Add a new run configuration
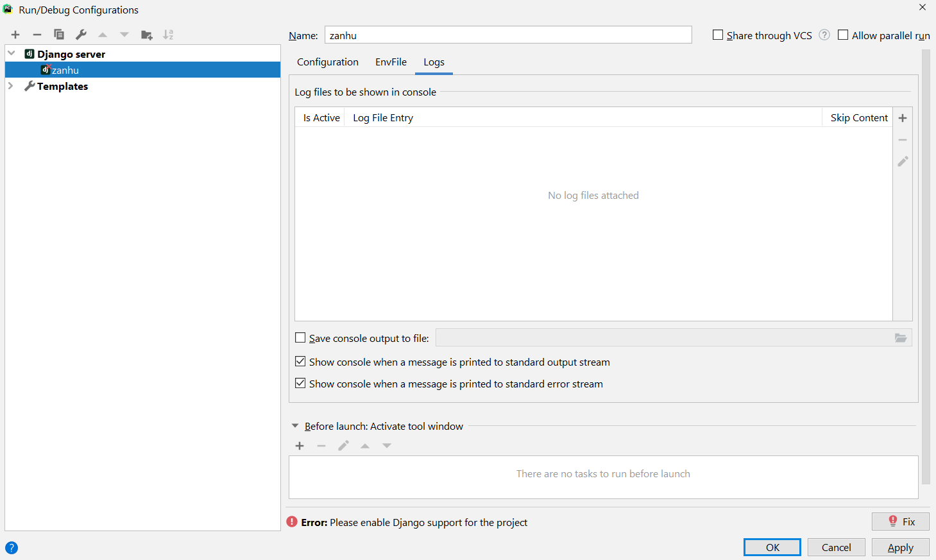This screenshot has width=936, height=560. coord(15,35)
